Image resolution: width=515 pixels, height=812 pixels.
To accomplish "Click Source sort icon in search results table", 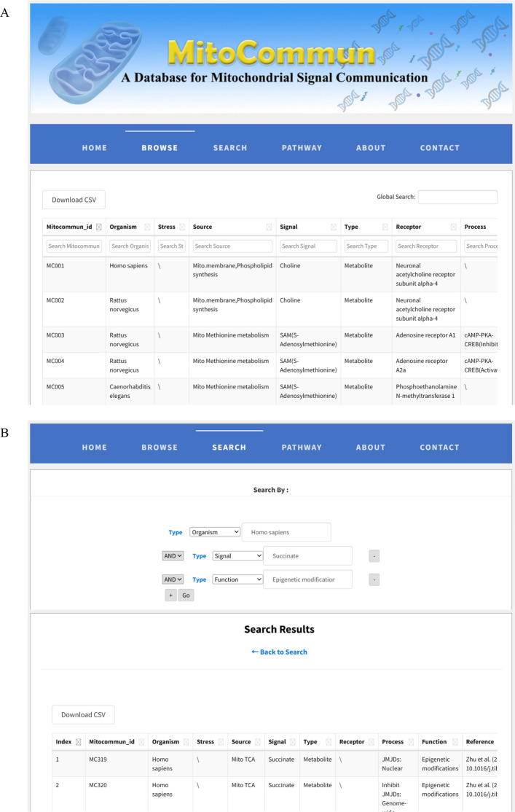I will pos(258,741).
